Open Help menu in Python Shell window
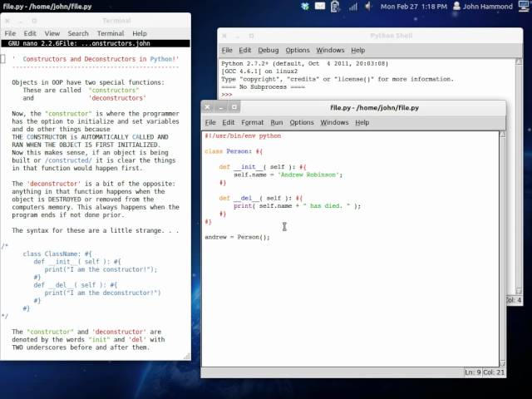532x399 pixels. point(357,50)
